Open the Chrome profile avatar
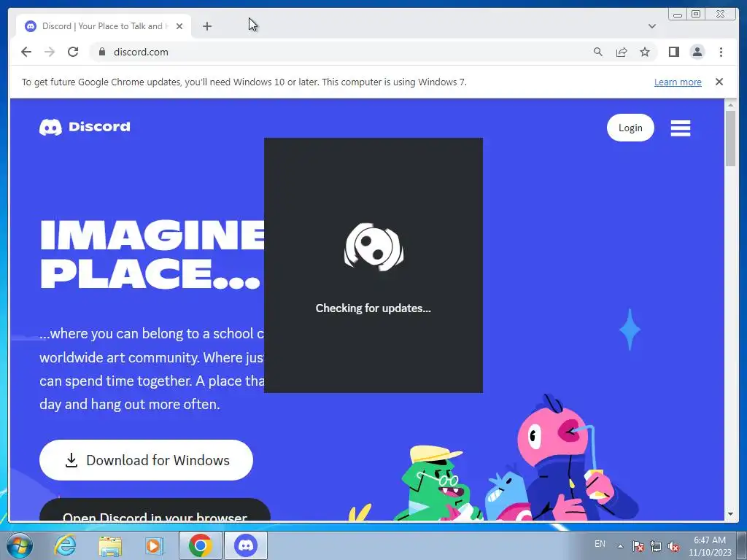 tap(697, 52)
